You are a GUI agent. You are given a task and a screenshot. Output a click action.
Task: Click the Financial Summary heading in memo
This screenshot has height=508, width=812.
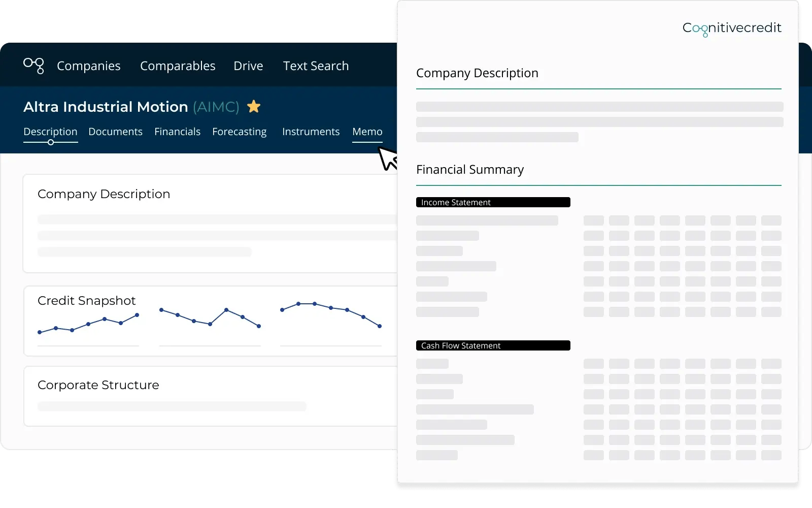470,170
